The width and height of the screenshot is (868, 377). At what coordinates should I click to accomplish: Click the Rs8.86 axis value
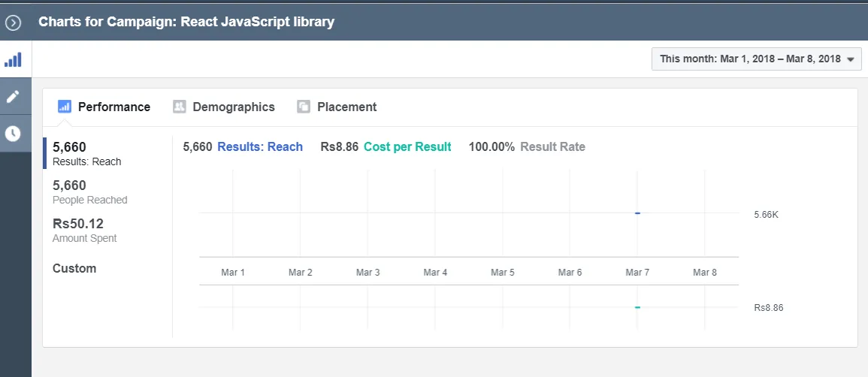click(x=768, y=309)
